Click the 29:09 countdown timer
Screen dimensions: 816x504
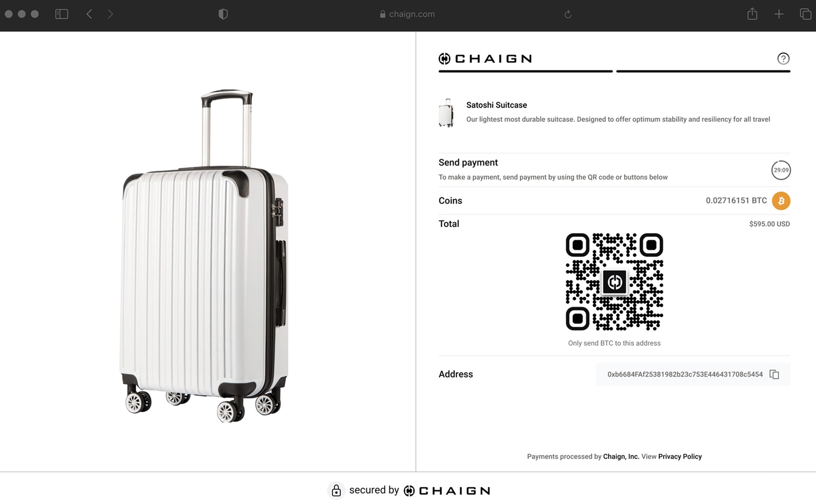[x=781, y=170]
